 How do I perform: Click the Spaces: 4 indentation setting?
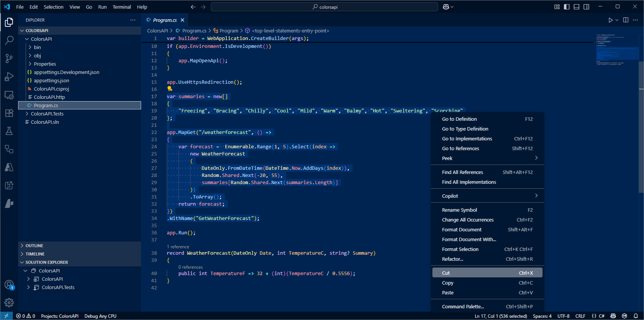point(542,316)
